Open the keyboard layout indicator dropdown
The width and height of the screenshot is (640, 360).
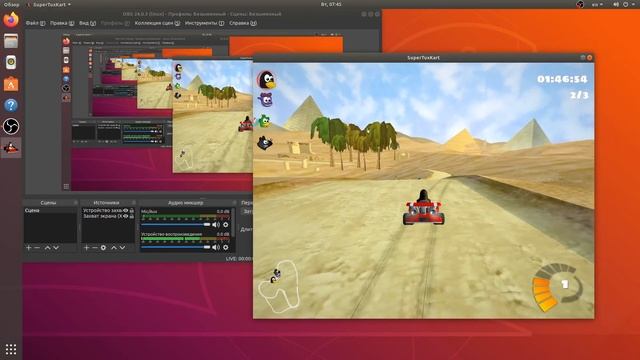598,4
